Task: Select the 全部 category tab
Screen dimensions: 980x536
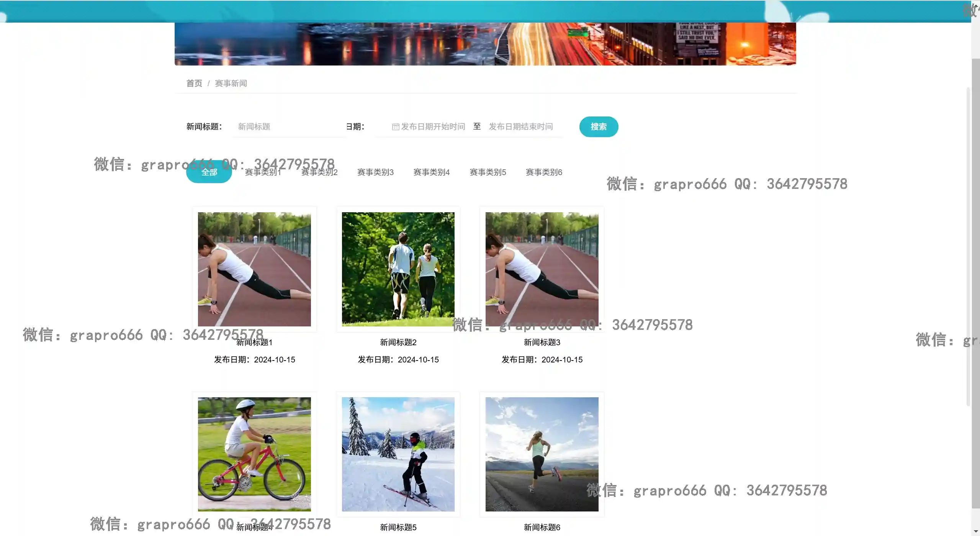Action: 209,172
